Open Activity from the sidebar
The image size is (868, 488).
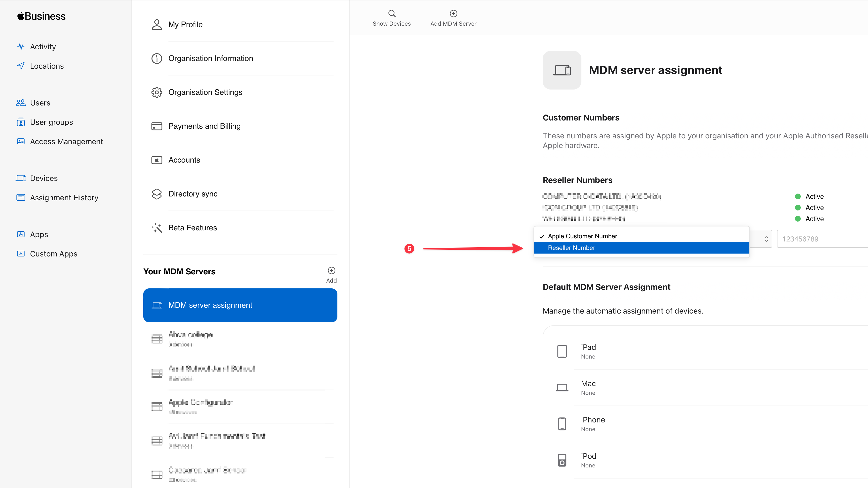click(43, 47)
